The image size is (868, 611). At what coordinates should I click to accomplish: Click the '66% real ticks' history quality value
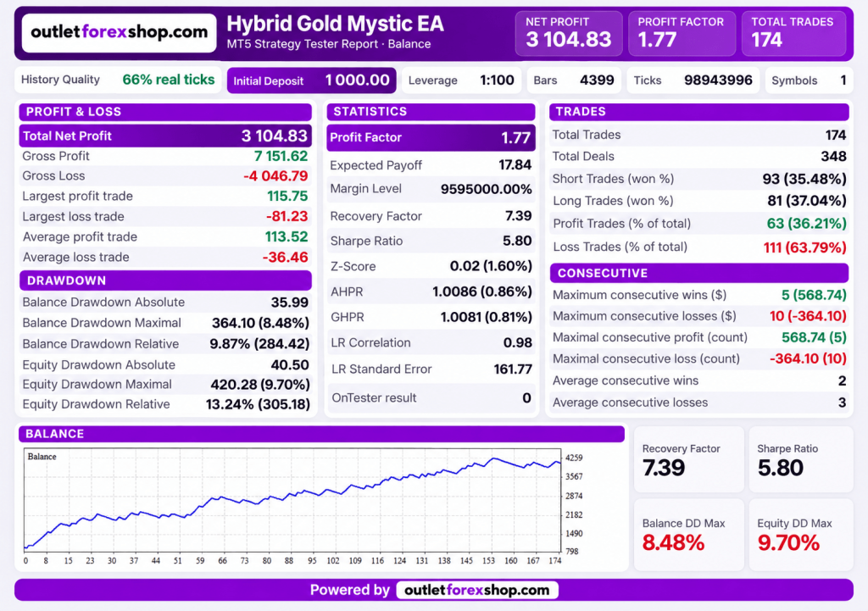tap(169, 80)
